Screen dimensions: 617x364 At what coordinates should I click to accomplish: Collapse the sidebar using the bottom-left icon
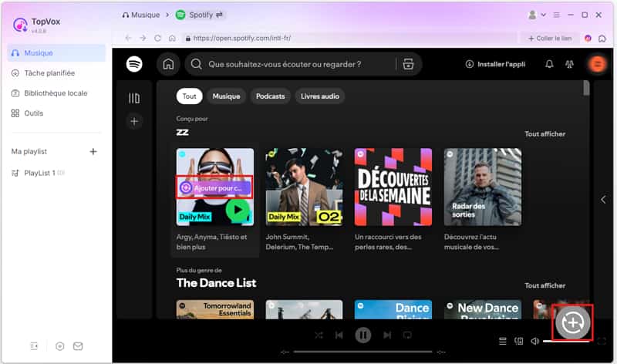point(34,346)
